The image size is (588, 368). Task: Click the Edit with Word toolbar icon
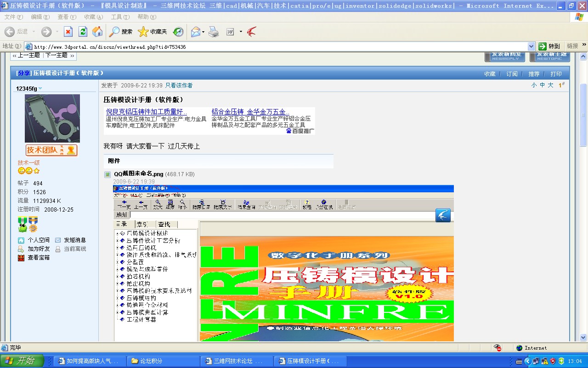point(230,32)
